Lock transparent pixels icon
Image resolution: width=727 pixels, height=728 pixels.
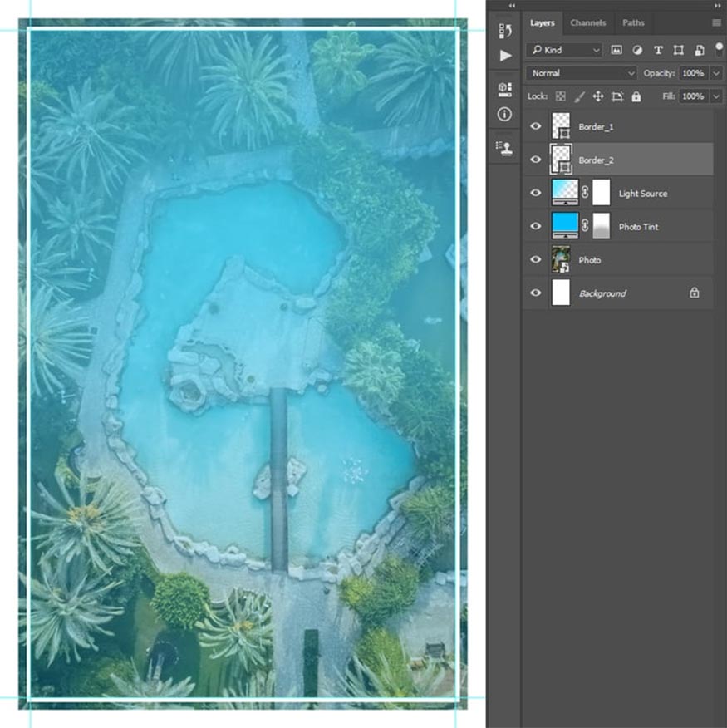[561, 96]
